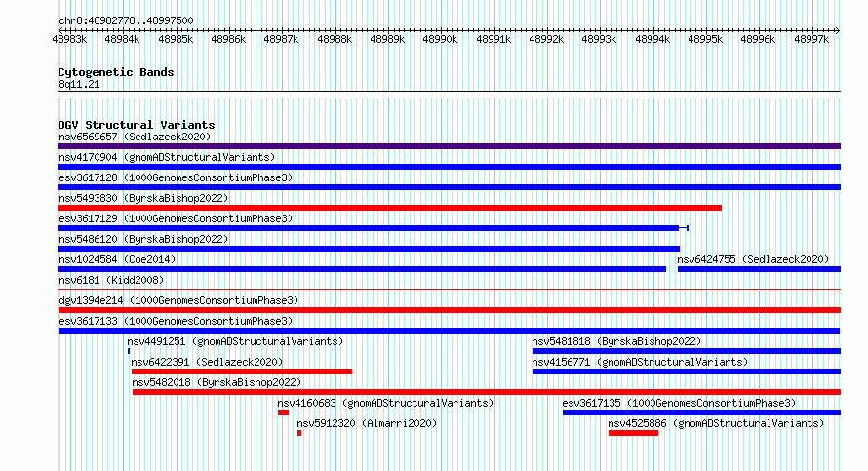The image size is (868, 471).
Task: Open nsv4160683 (gnomADStructuralVariants) label
Action: click(x=385, y=403)
